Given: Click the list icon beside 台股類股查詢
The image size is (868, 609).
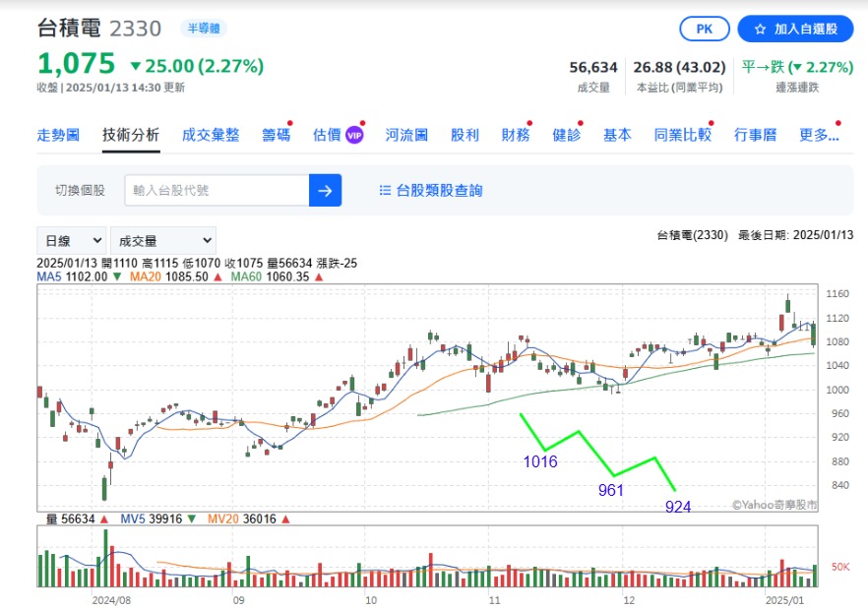Looking at the screenshot, I should (x=385, y=191).
